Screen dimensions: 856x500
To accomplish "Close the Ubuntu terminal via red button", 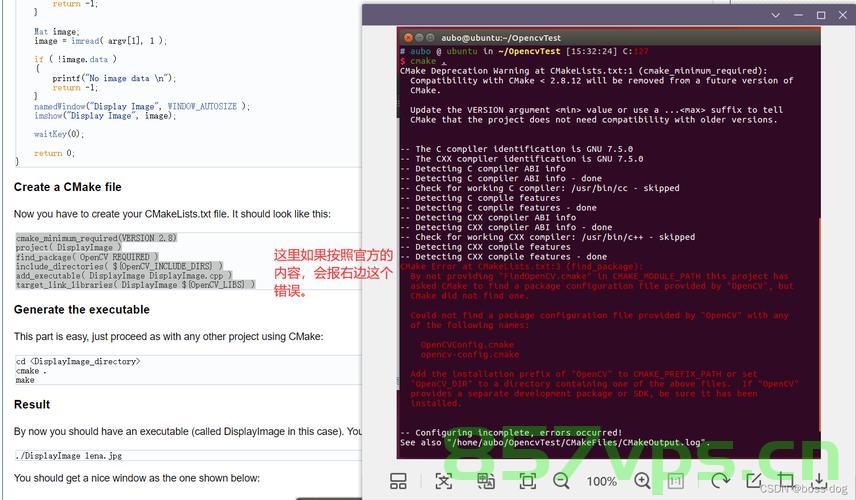I will [408, 38].
